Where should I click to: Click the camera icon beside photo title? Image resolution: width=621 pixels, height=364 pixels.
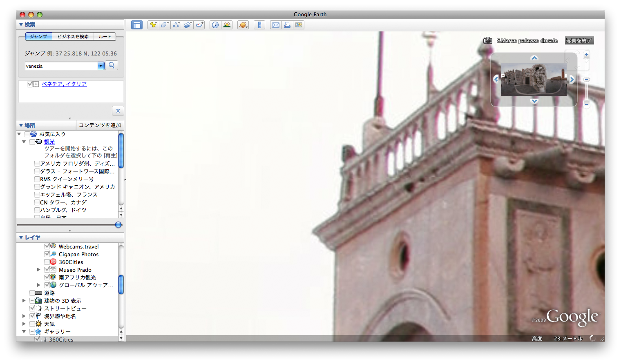(x=488, y=40)
